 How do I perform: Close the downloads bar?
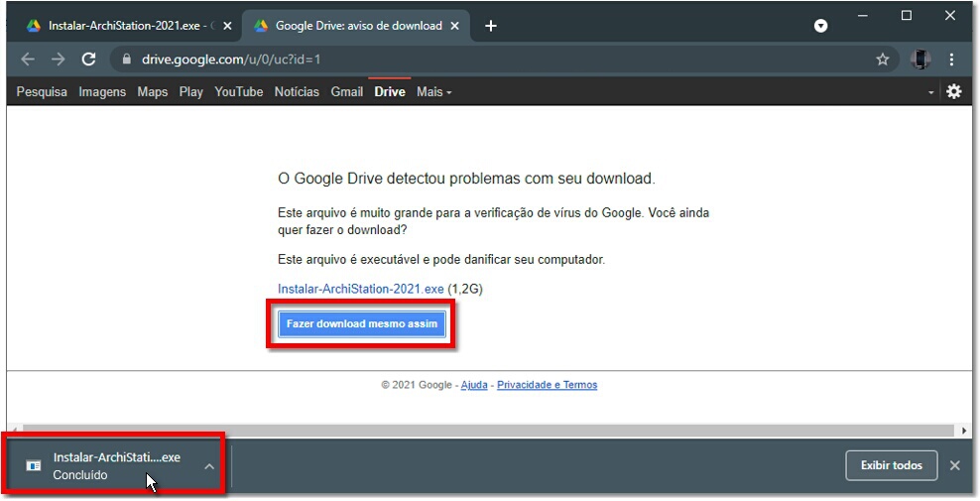coord(955,465)
